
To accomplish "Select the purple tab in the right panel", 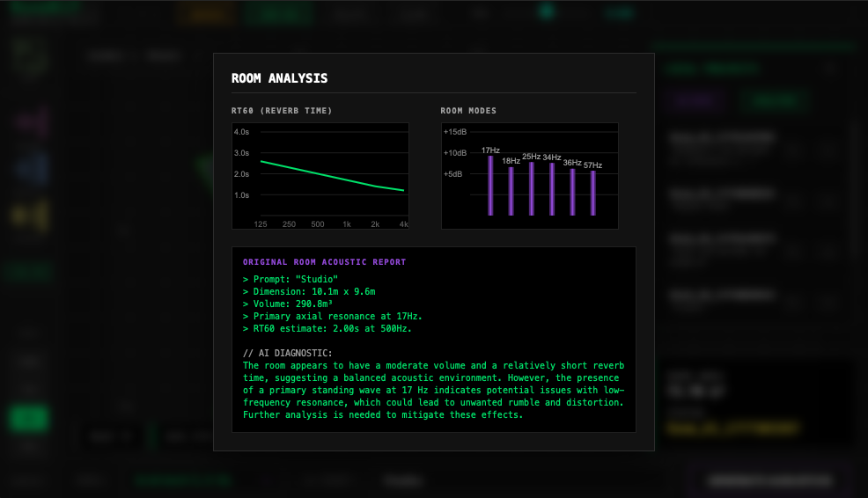I will click(695, 100).
